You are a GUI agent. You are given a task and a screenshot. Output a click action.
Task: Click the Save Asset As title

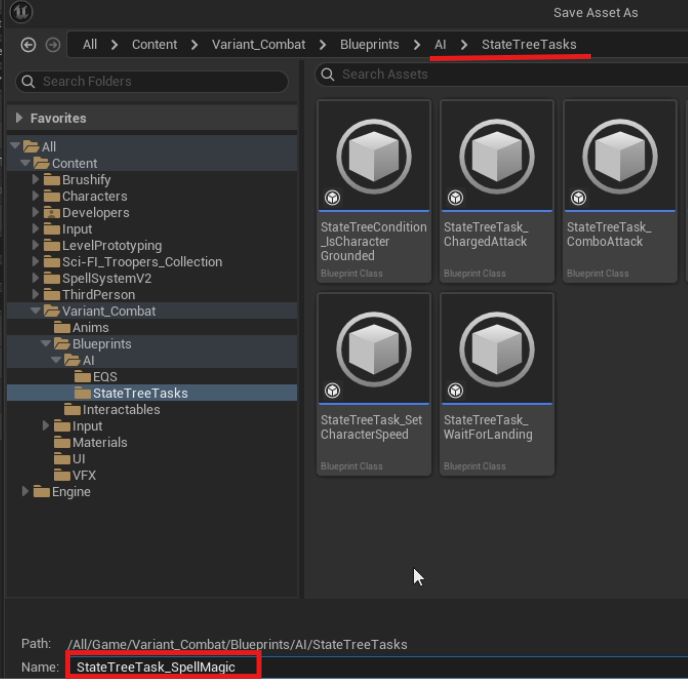pos(595,13)
